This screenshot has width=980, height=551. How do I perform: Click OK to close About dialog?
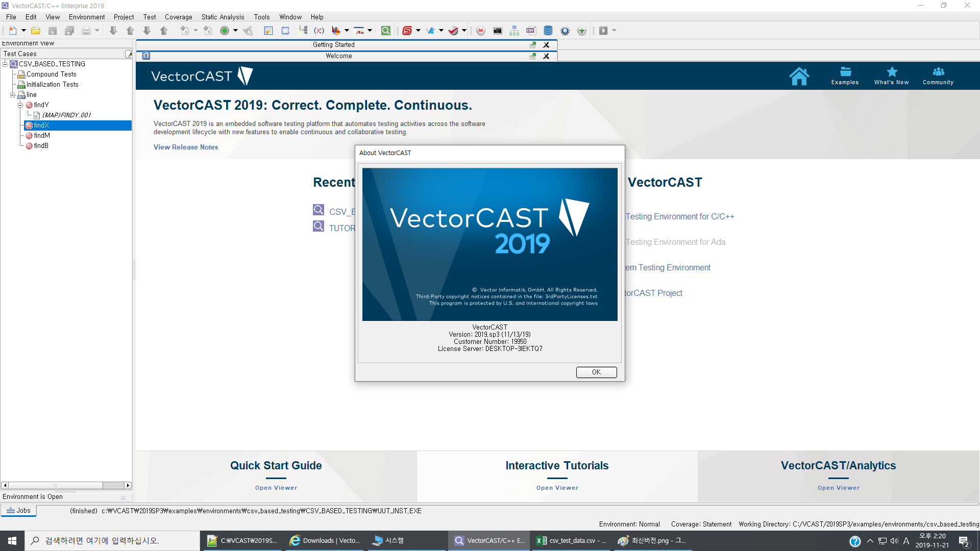[x=596, y=372]
